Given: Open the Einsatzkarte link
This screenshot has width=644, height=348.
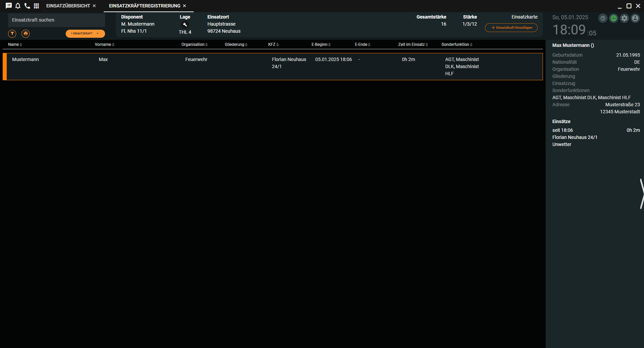Looking at the screenshot, I should tap(524, 17).
